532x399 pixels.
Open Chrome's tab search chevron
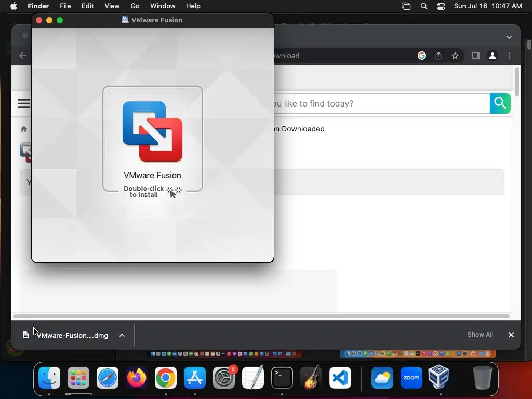tap(509, 37)
